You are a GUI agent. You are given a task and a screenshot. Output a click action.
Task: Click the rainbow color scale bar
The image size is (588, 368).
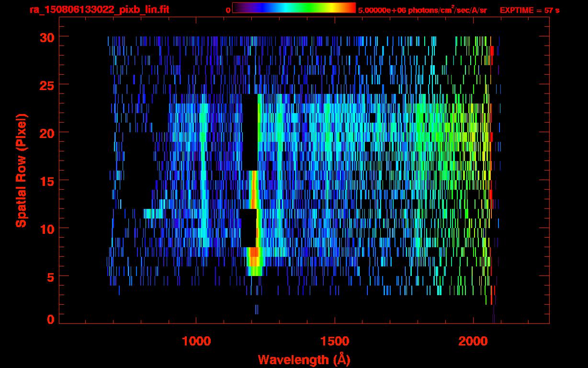point(294,8)
